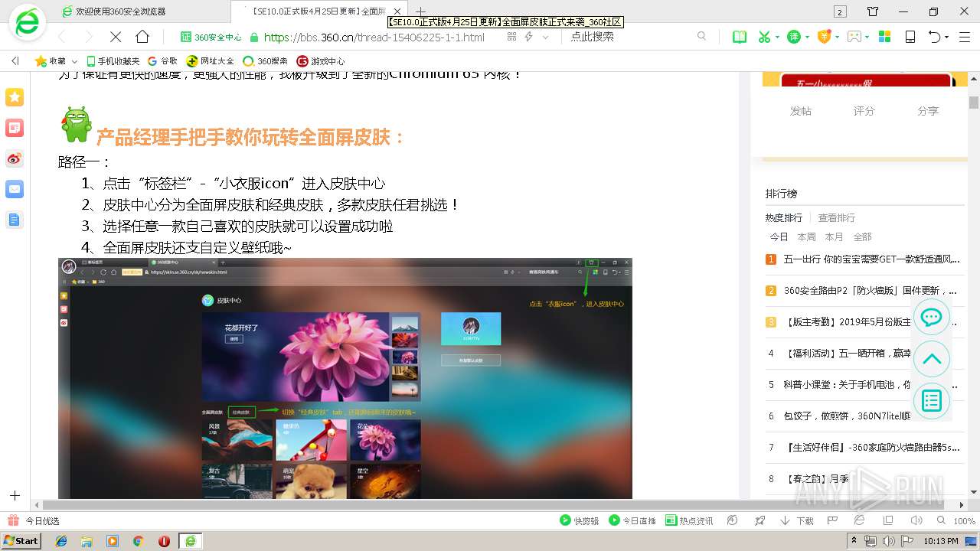Click the QR code icon in address bar
980x551 pixels.
(x=512, y=37)
